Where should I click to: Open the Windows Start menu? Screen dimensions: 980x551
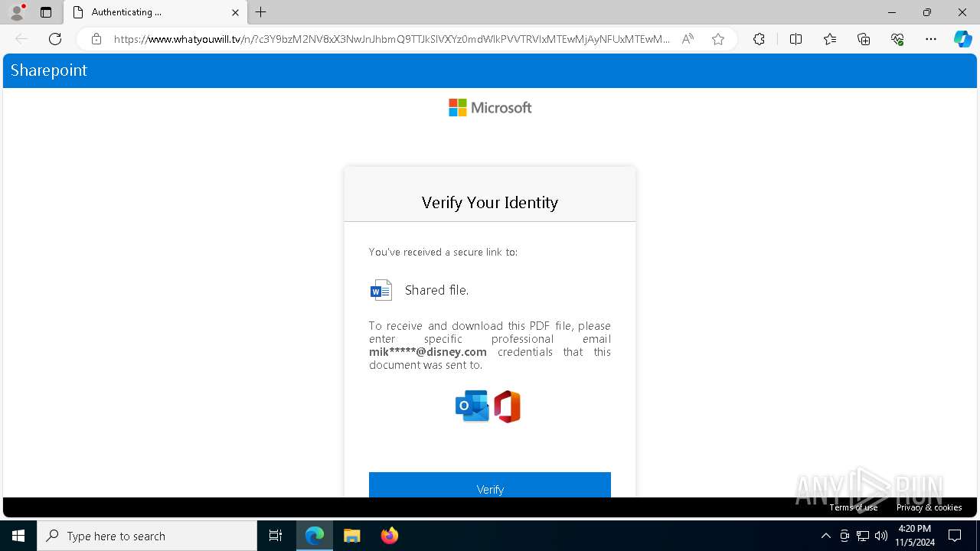coord(18,536)
